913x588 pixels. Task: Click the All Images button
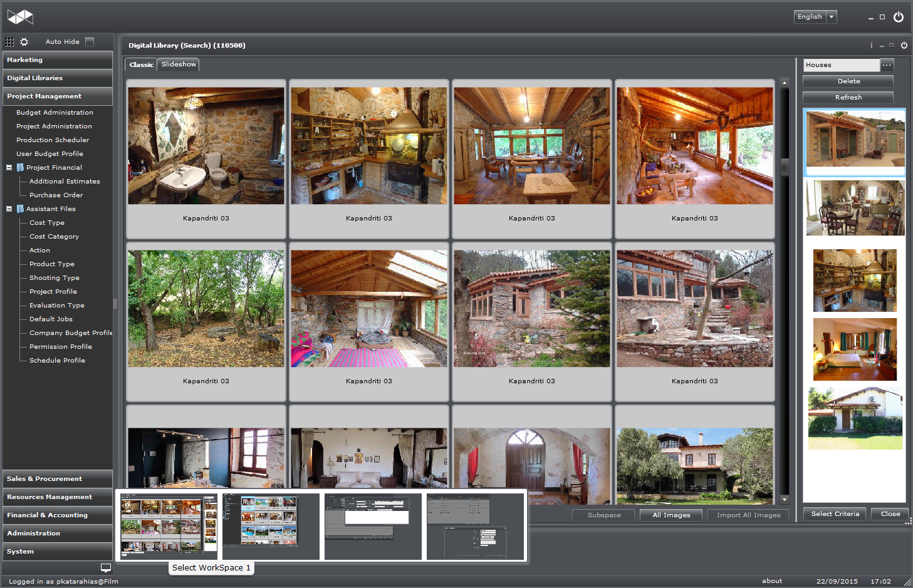(x=671, y=515)
